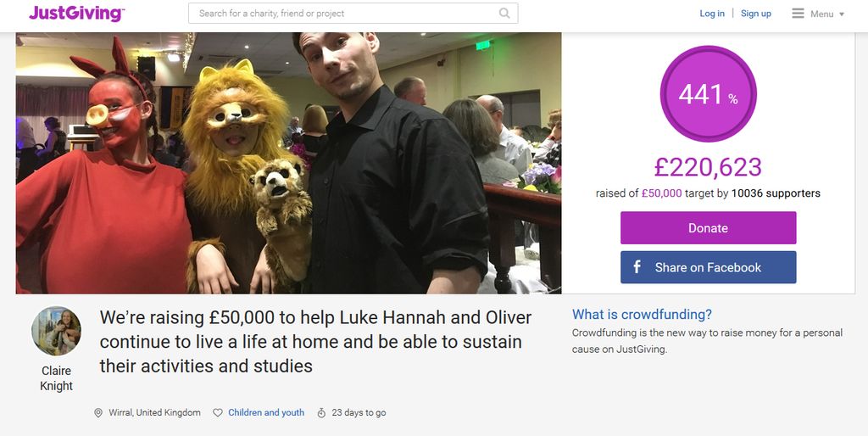Open the Children and youth category link
868x436 pixels.
266,413
